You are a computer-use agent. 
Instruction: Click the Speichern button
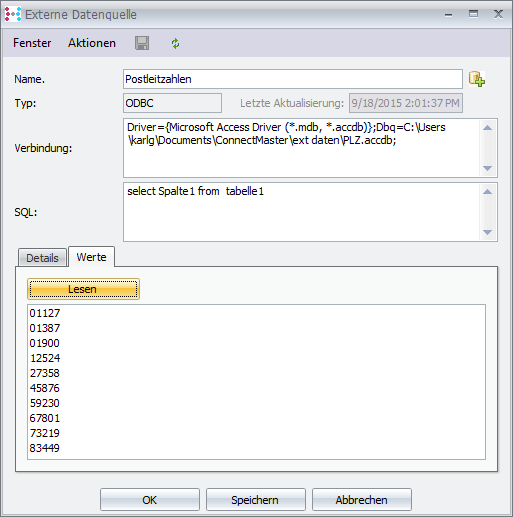(x=256, y=500)
